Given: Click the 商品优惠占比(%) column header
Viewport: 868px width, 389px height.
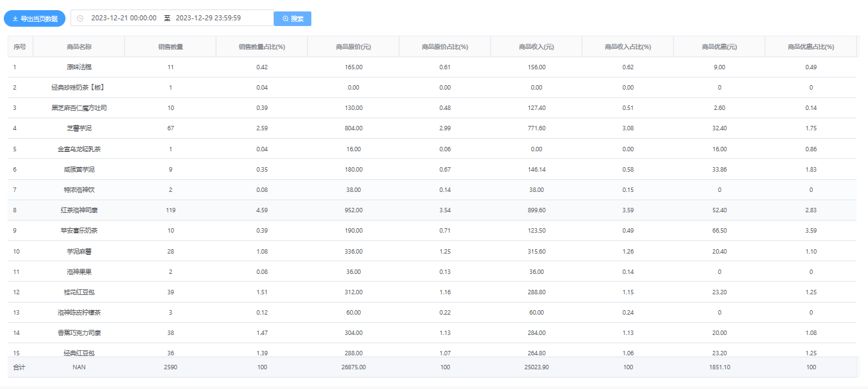Looking at the screenshot, I should pos(811,47).
